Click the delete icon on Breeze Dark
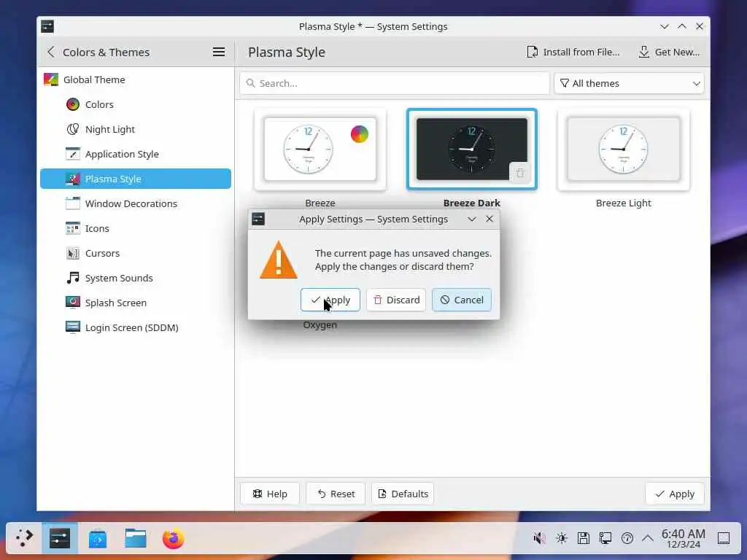The image size is (747, 560). pos(519,172)
